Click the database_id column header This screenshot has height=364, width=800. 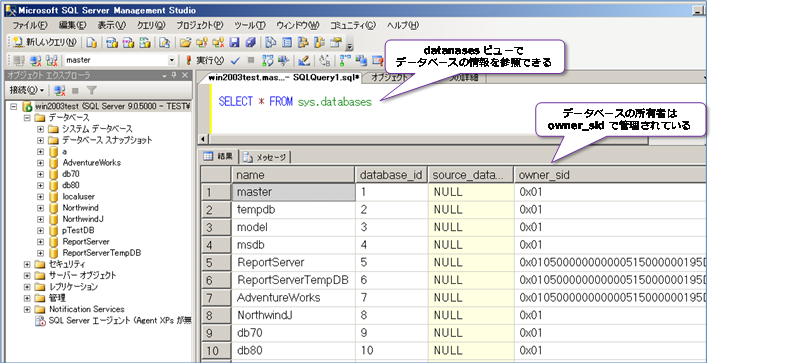pyautogui.click(x=391, y=175)
